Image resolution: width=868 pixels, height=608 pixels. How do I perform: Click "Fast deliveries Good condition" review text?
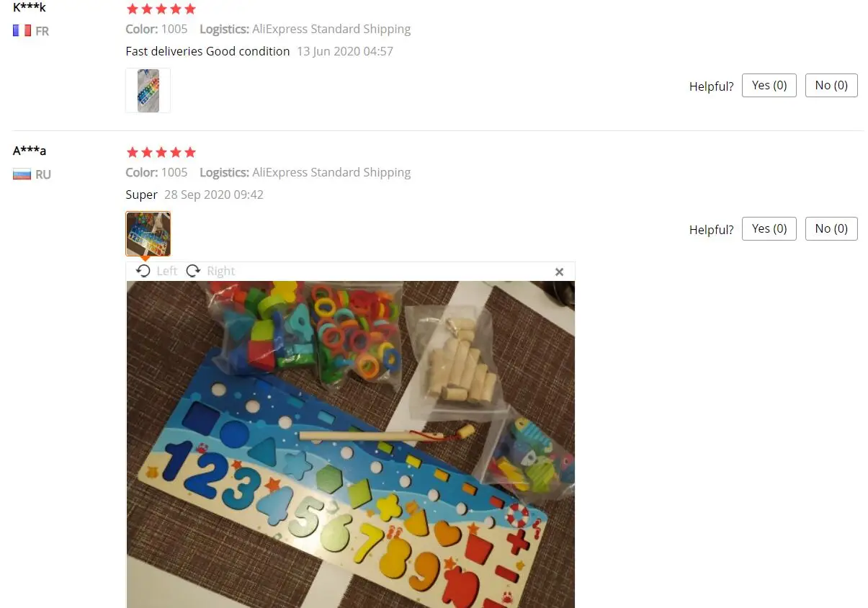(207, 51)
